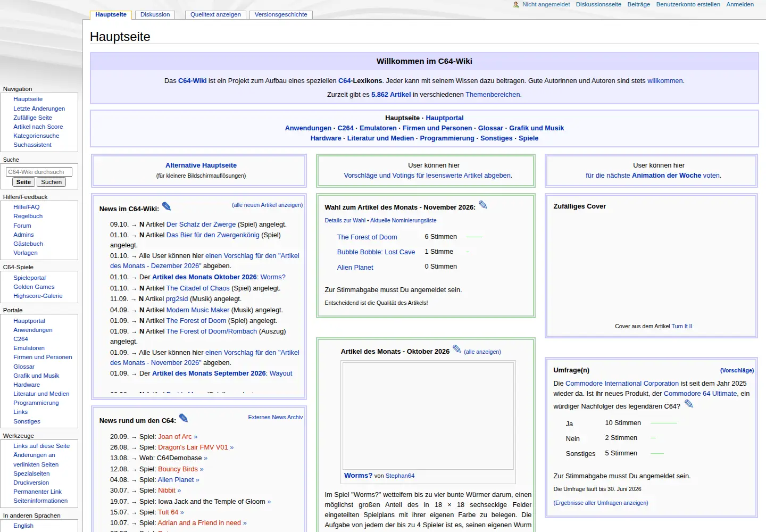Screen dimensions: 766x532
Task: Click the Vorschläge link in the Umfrage box
Action: 737,370
